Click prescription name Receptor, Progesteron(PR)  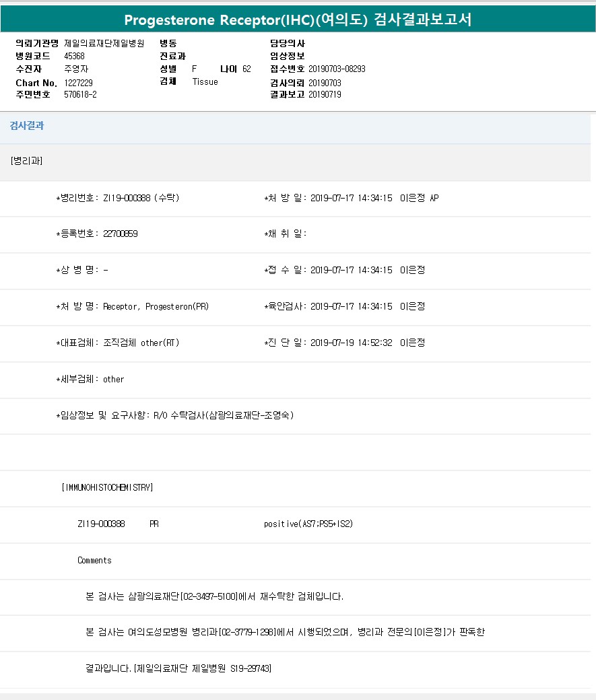tap(156, 306)
